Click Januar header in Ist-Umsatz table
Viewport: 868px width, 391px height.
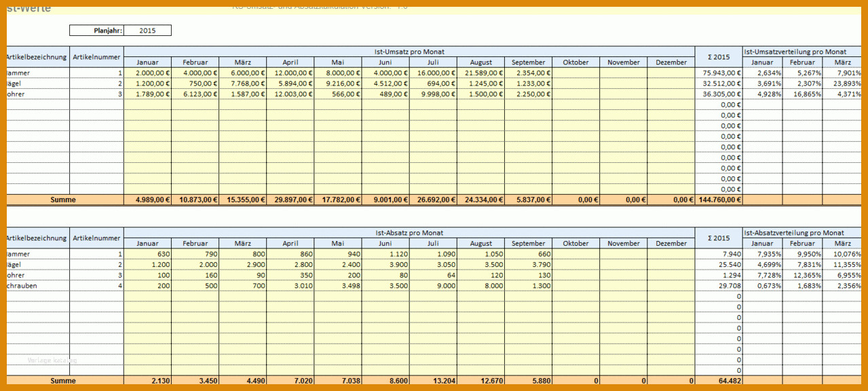[147, 62]
